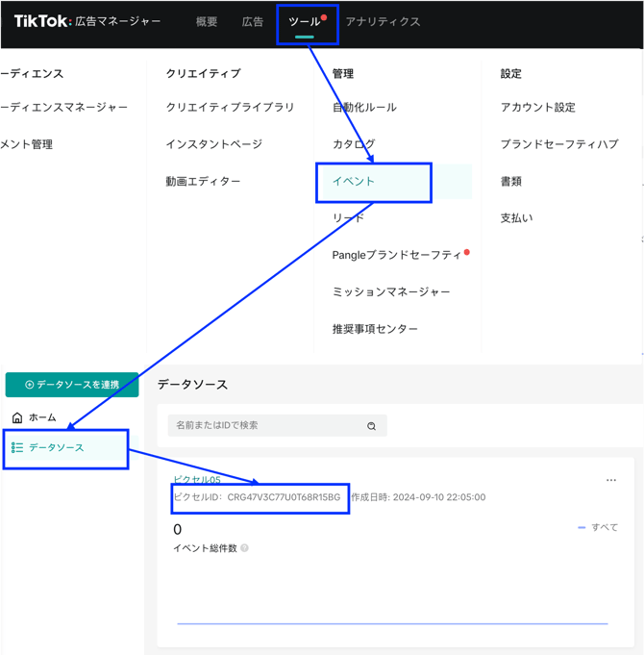Open 書類 under 設定
This screenshot has height=655, width=644.
(x=511, y=181)
